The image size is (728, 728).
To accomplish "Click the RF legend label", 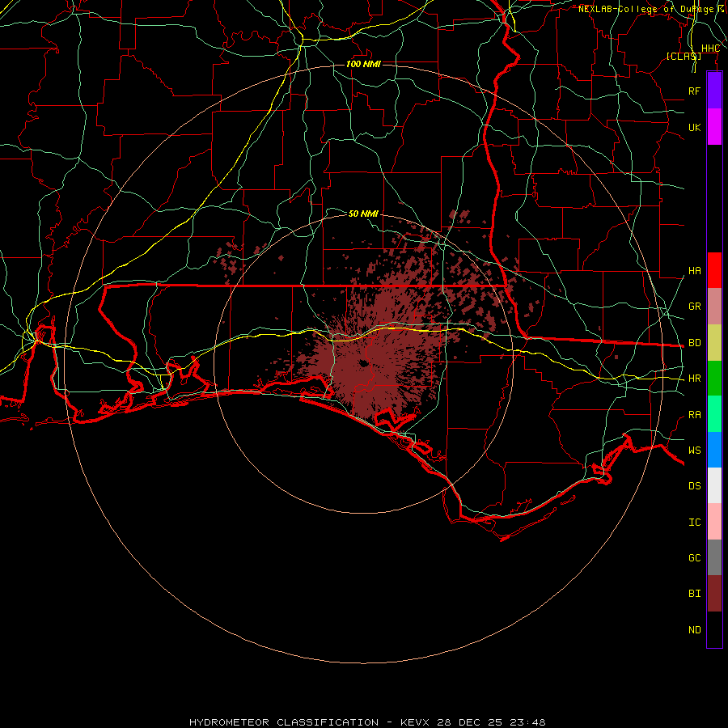I will [x=694, y=91].
